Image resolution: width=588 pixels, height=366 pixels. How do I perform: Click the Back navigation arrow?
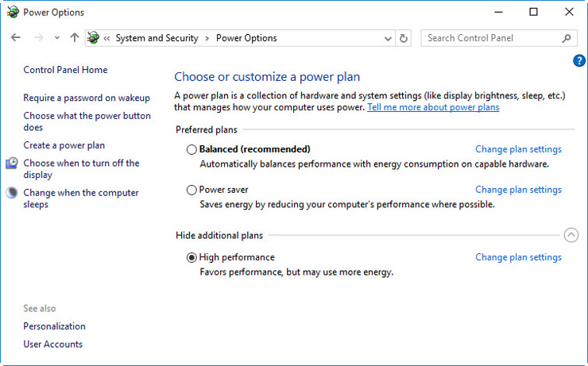16,37
